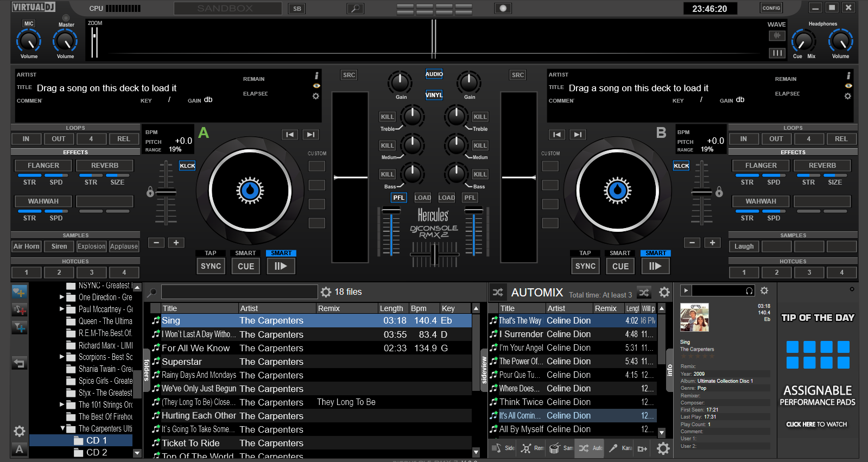Click the add playlist icon in browser sidebar
The image size is (868, 462).
point(20,310)
